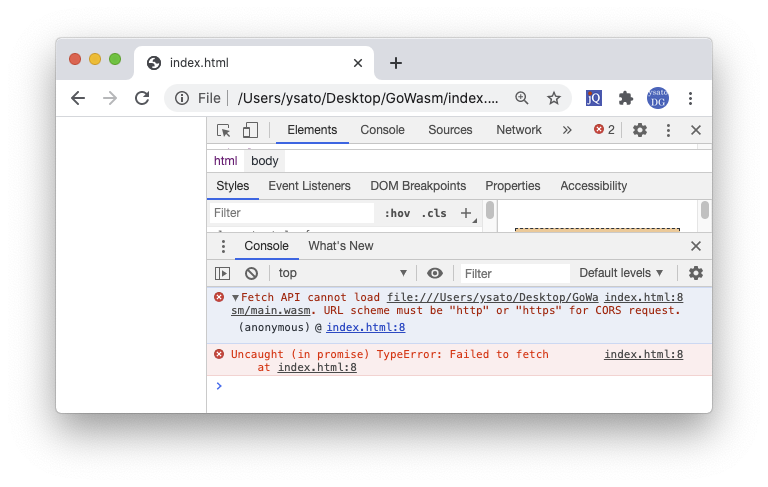Show the console sidebar icon

tap(223, 273)
